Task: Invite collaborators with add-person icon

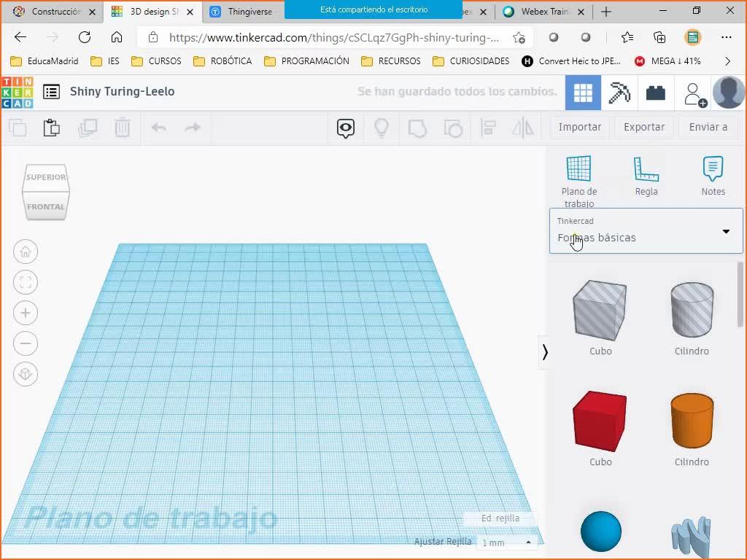Action: [x=694, y=94]
